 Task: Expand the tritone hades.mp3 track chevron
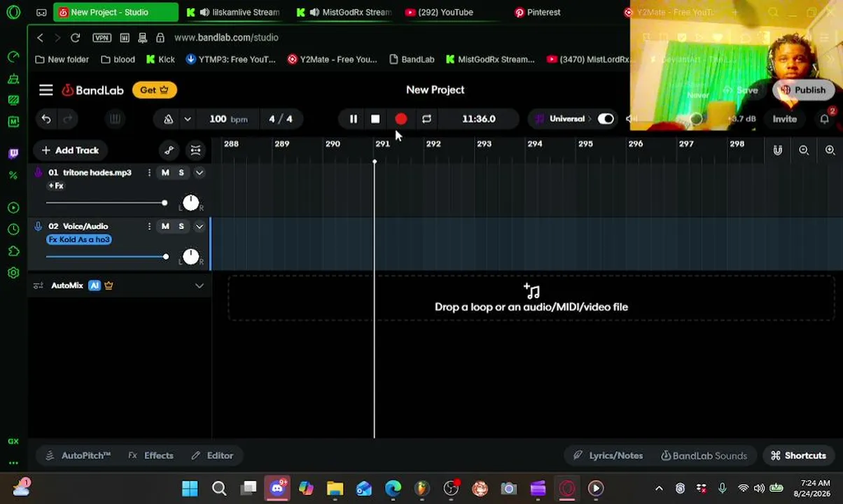point(200,172)
